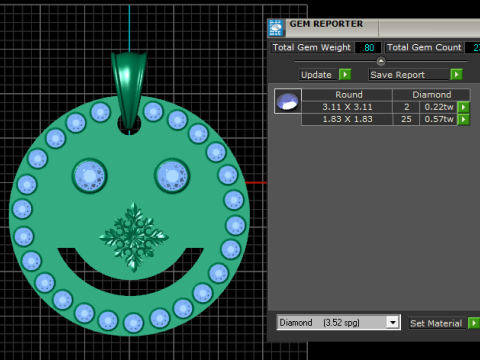Click the green arrow next to Save Report
This screenshot has height=360, width=480.
456,74
